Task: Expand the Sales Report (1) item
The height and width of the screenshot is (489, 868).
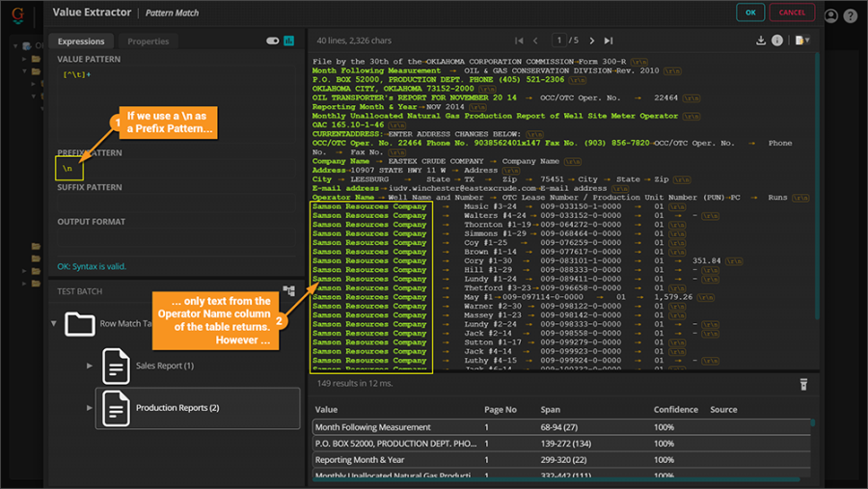Action: pos(91,366)
